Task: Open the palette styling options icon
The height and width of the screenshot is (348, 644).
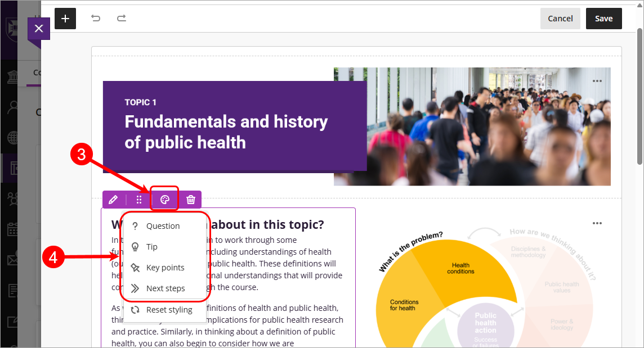Action: tap(165, 200)
